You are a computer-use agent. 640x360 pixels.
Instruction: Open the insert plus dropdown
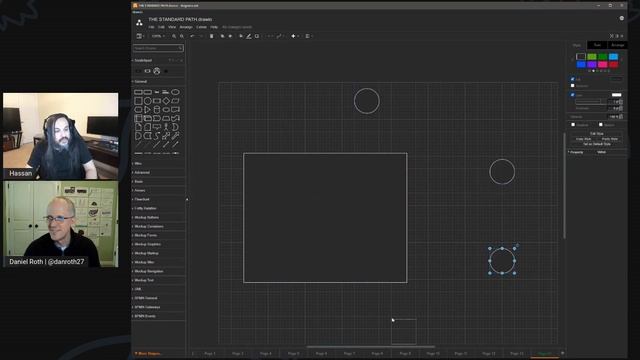click(x=295, y=36)
